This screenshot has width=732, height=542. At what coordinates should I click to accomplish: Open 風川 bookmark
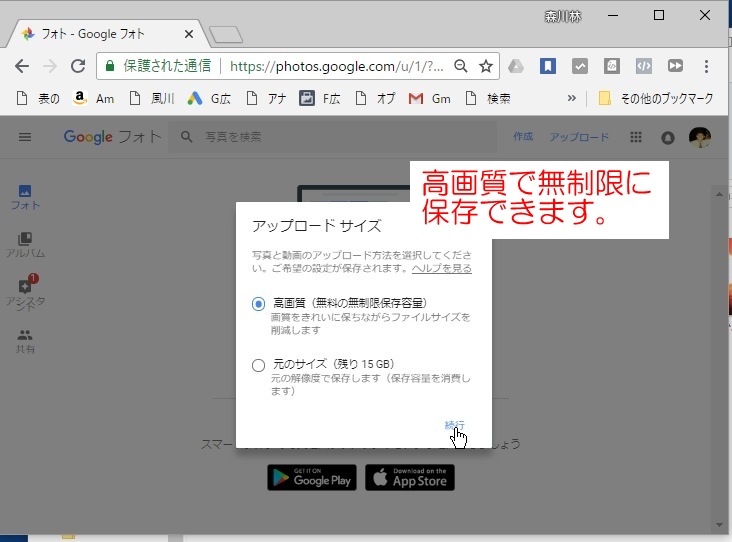coord(152,99)
